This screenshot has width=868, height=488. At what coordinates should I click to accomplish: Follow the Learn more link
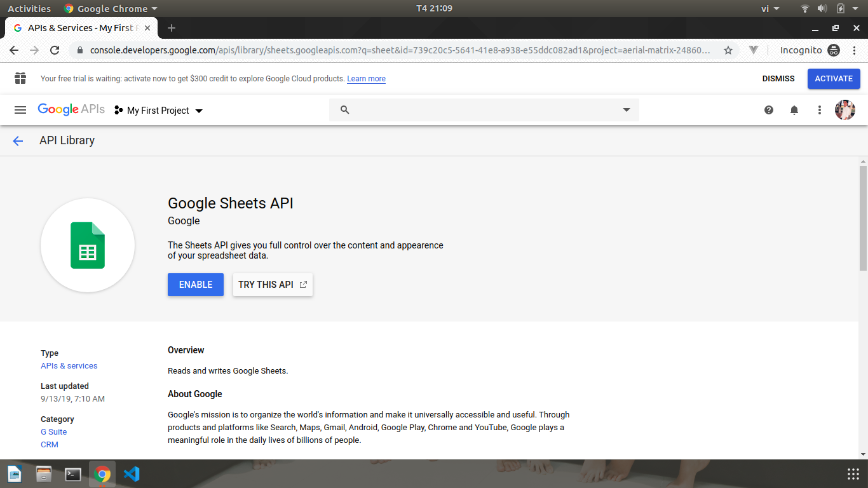366,79
